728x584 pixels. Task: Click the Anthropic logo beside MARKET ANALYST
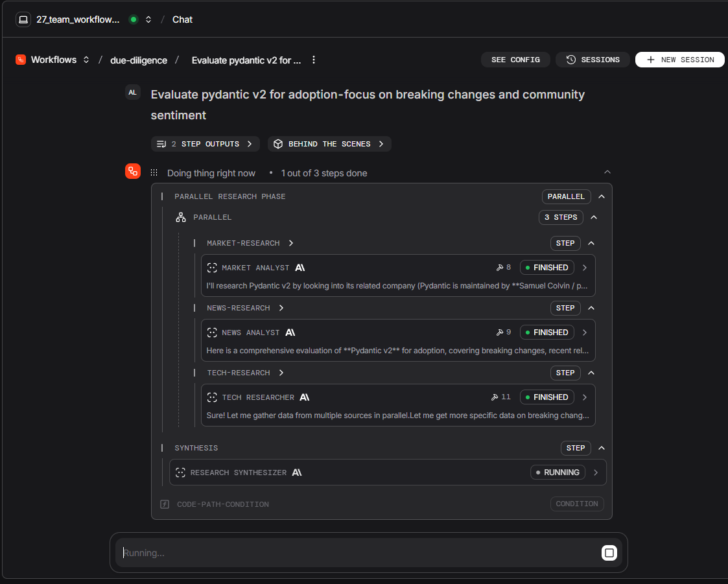(300, 268)
